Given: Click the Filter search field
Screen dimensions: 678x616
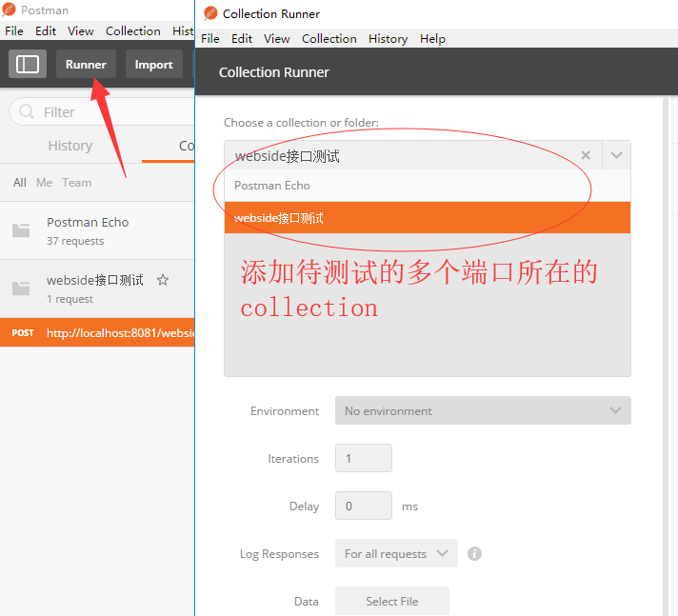Looking at the screenshot, I should [x=102, y=112].
